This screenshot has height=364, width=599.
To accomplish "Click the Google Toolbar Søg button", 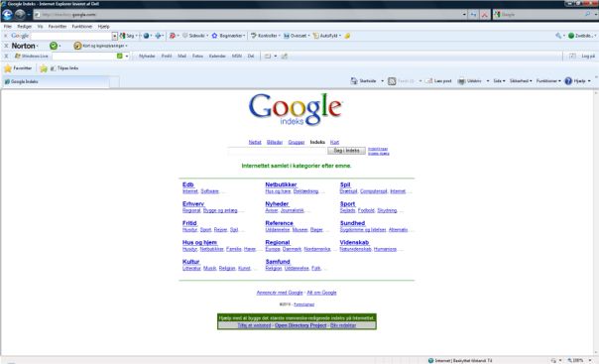I will 127,36.
